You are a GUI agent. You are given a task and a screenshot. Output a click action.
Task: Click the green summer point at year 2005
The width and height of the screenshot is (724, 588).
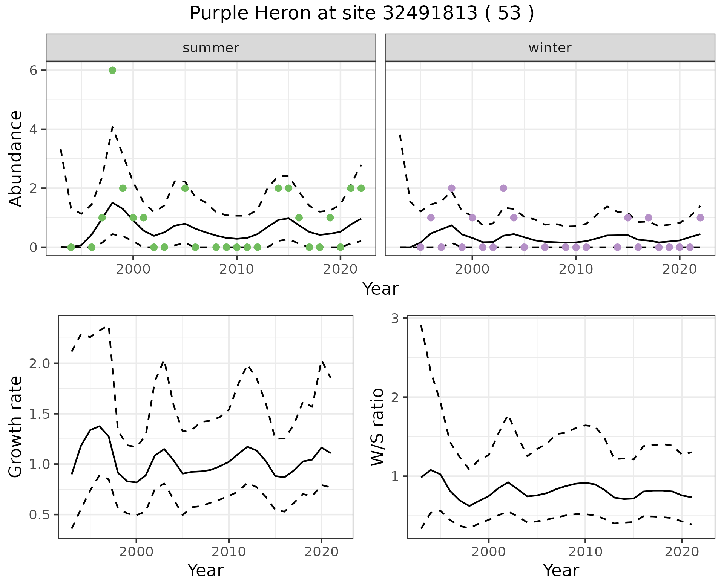pyautogui.click(x=185, y=188)
